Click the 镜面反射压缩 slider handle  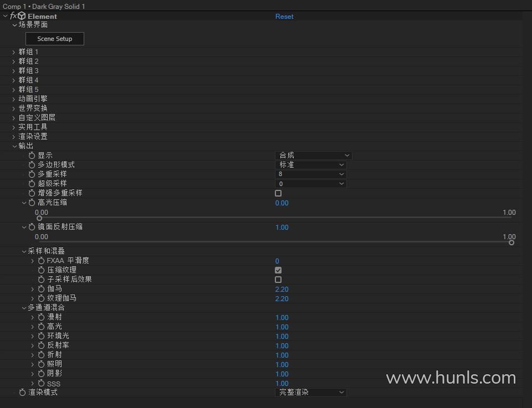pos(511,242)
